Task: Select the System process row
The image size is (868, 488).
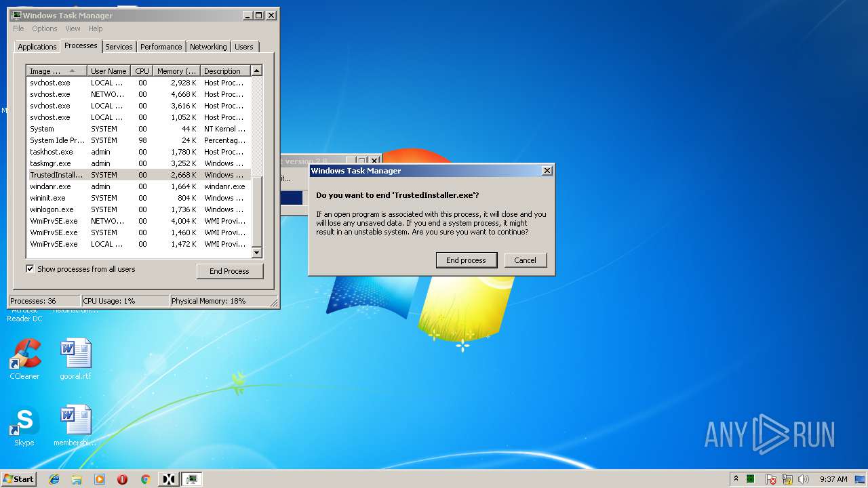Action: pyautogui.click(x=138, y=129)
